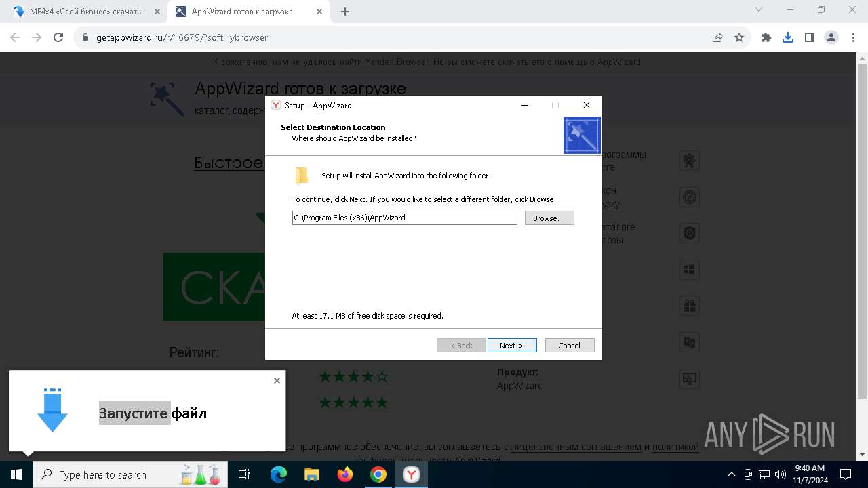Share this page from the address bar
This screenshot has height=488, width=868.
click(x=717, y=37)
